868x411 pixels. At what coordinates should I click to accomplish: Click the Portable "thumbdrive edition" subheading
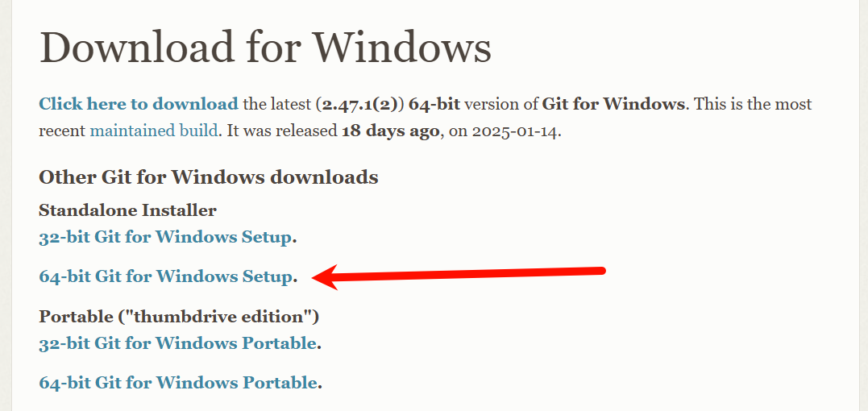[x=179, y=316]
